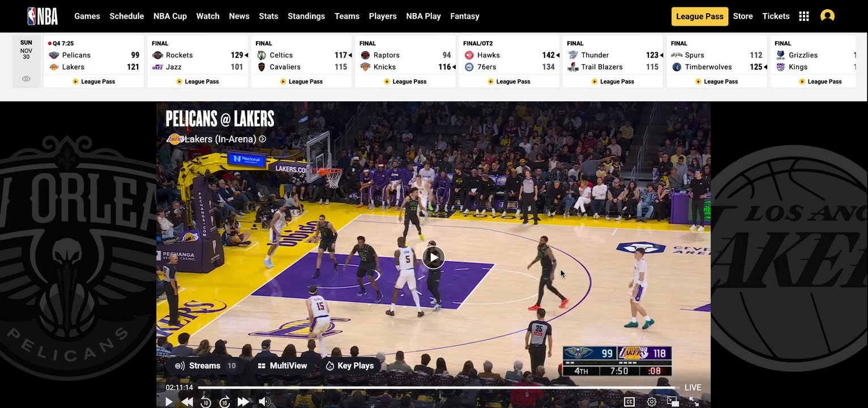Toggle closed captions CC button
Image resolution: width=868 pixels, height=408 pixels.
pyautogui.click(x=629, y=402)
